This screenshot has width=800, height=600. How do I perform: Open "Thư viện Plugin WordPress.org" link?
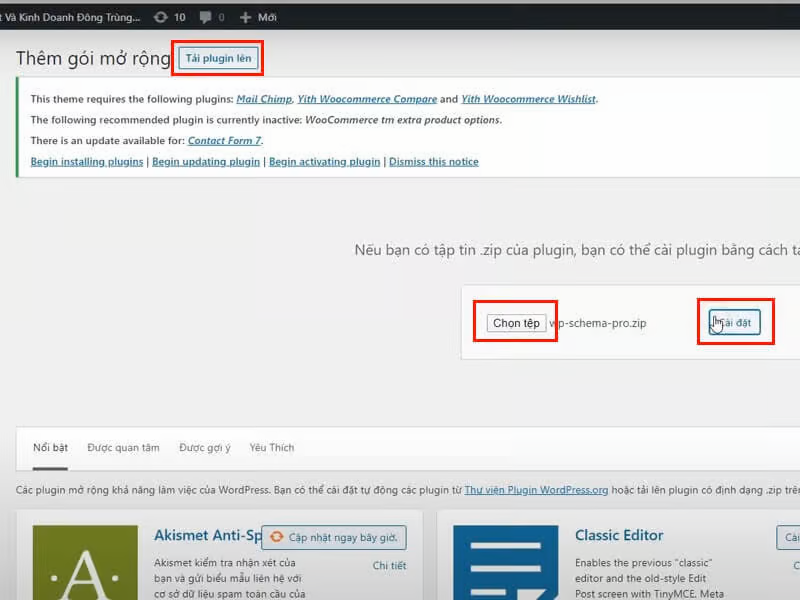point(536,490)
